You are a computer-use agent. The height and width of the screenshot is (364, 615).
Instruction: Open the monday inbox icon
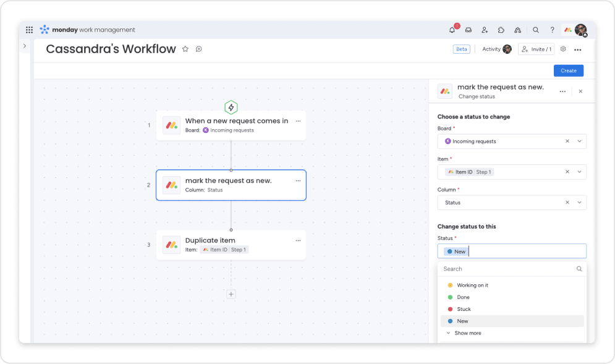468,30
